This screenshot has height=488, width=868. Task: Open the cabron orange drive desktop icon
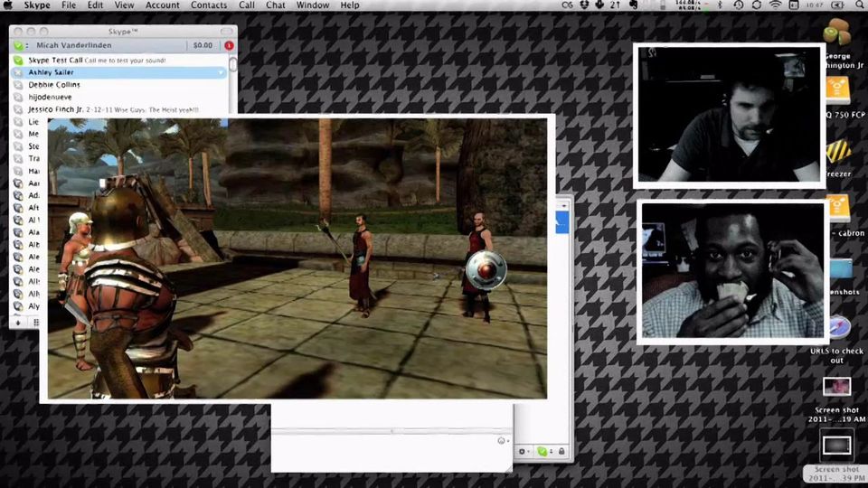(838, 209)
